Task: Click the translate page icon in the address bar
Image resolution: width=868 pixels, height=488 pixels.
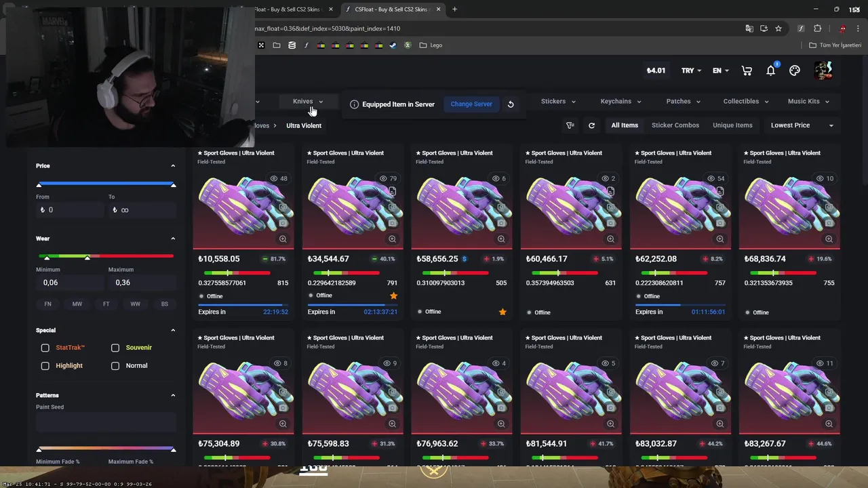Action: pos(749,28)
